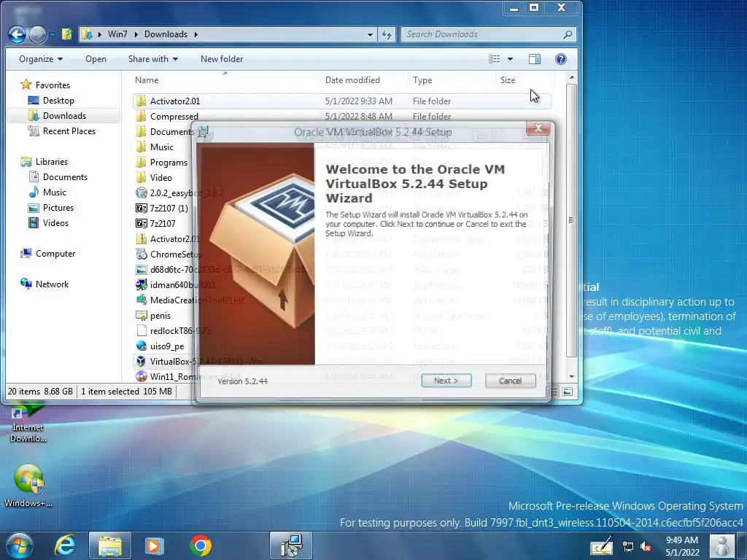The width and height of the screenshot is (747, 560).
Task: Click the network tray icon
Action: click(628, 547)
